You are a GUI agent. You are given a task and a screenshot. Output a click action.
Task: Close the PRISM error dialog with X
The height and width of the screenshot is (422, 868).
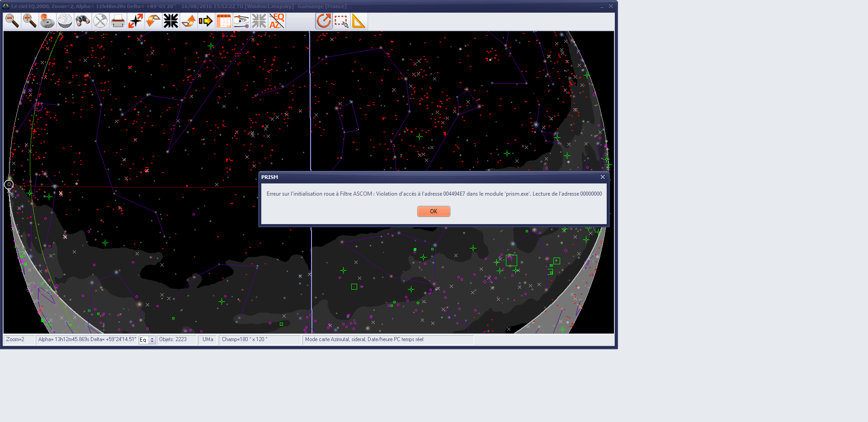[x=602, y=177]
